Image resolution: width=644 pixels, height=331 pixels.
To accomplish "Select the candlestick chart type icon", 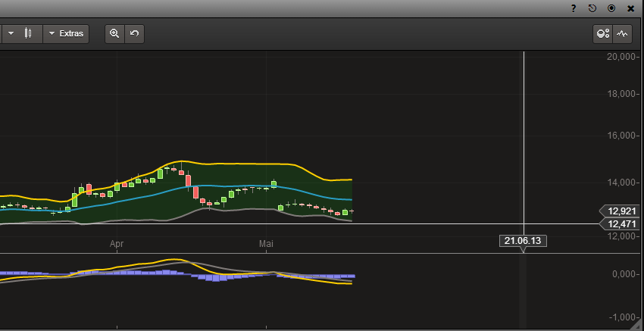I will [x=28, y=33].
